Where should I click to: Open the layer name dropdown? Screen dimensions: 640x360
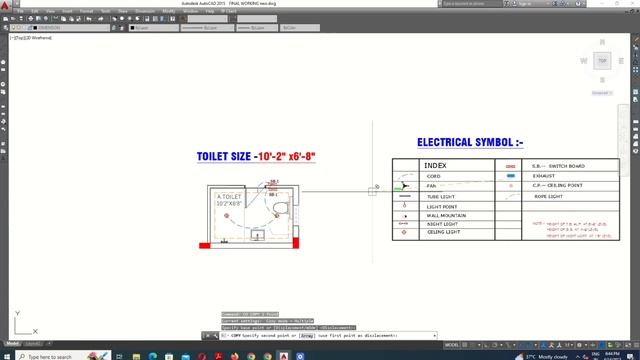60,28
